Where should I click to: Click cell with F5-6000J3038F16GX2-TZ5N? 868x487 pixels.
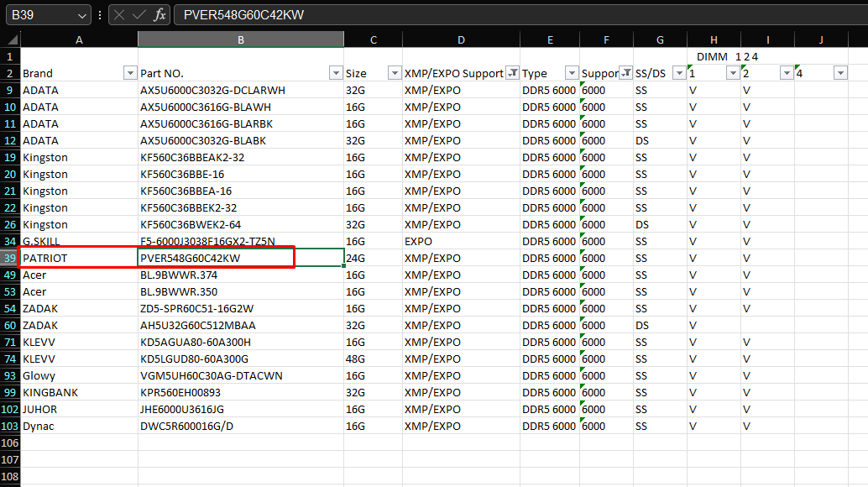pos(241,241)
